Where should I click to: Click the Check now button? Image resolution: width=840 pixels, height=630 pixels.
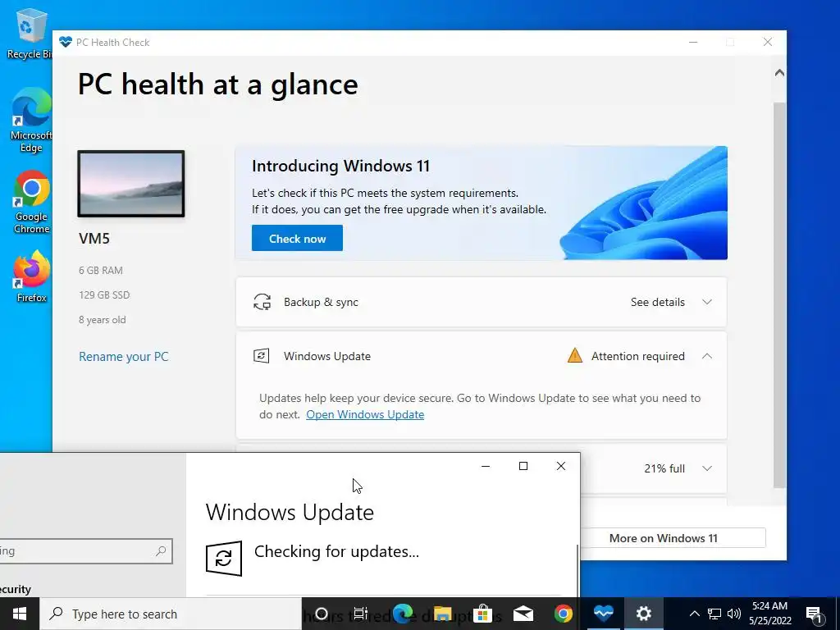coord(297,239)
